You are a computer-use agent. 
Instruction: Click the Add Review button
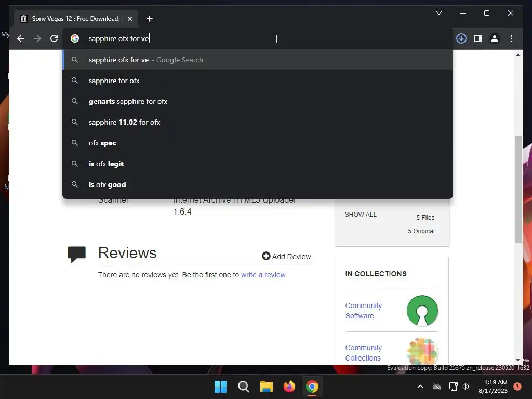coord(286,257)
